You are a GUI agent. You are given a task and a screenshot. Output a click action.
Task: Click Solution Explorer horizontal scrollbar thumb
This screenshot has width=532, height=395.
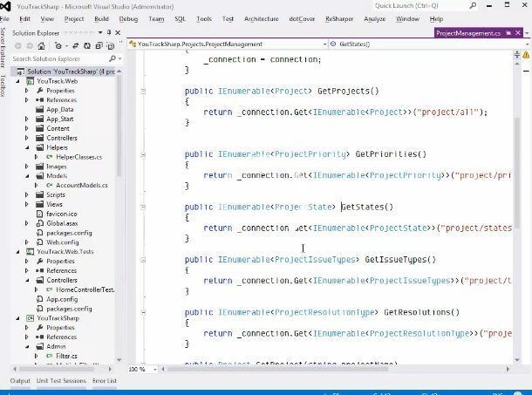click(57, 369)
